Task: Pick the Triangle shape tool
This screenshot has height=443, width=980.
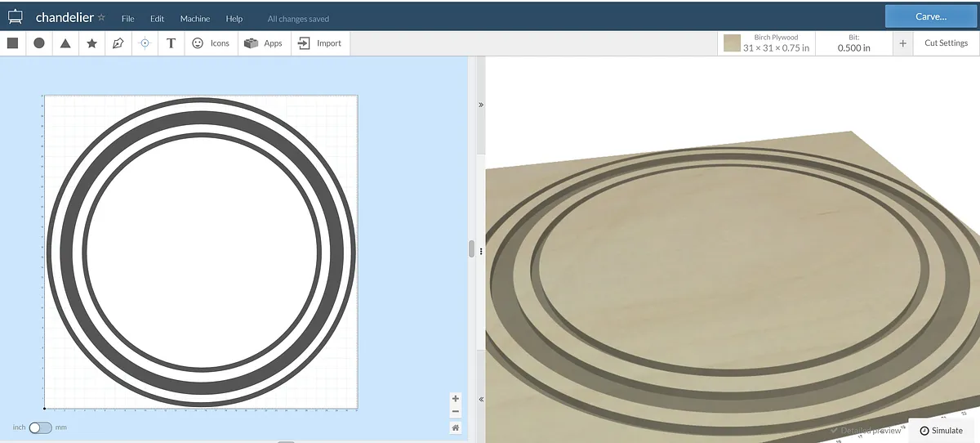Action: click(x=65, y=43)
